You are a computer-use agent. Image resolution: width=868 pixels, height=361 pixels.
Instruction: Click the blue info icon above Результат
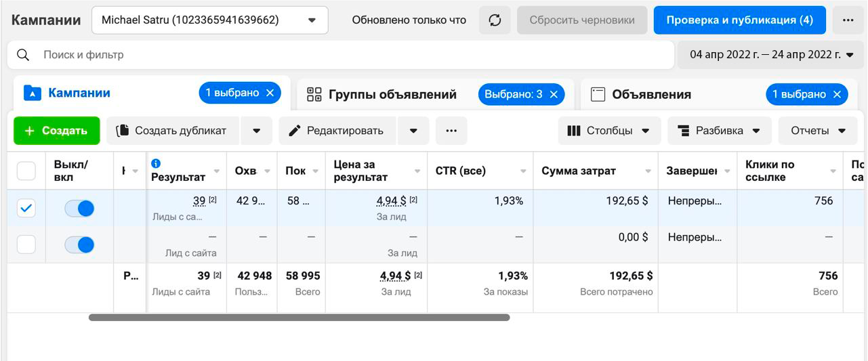[x=156, y=163]
